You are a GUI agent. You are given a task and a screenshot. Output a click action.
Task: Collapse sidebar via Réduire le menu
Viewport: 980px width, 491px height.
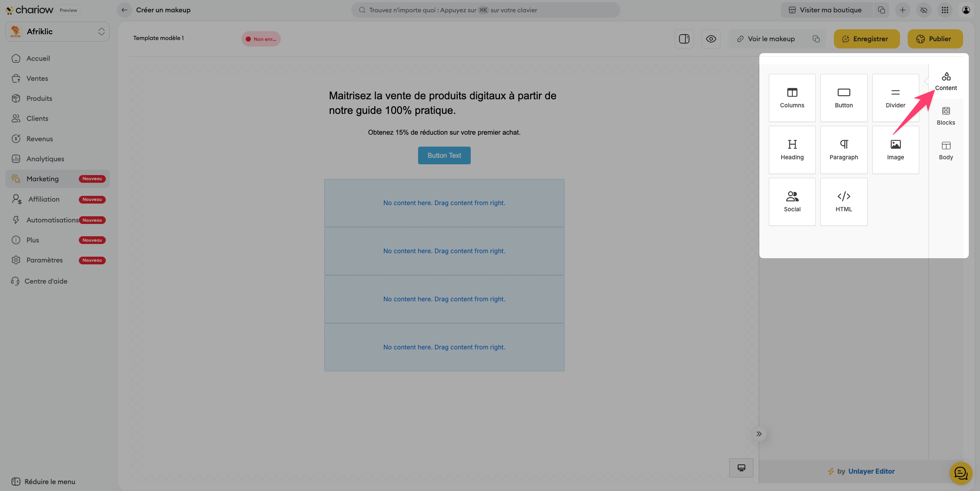pyautogui.click(x=43, y=481)
